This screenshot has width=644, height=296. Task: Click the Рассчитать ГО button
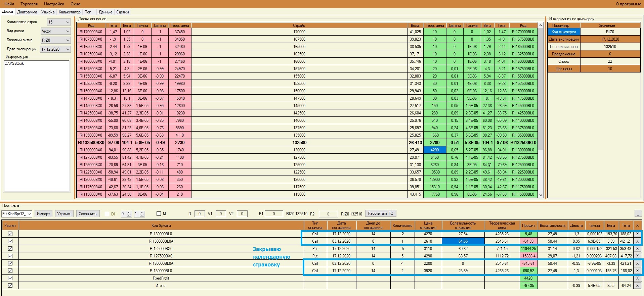[x=381, y=213]
